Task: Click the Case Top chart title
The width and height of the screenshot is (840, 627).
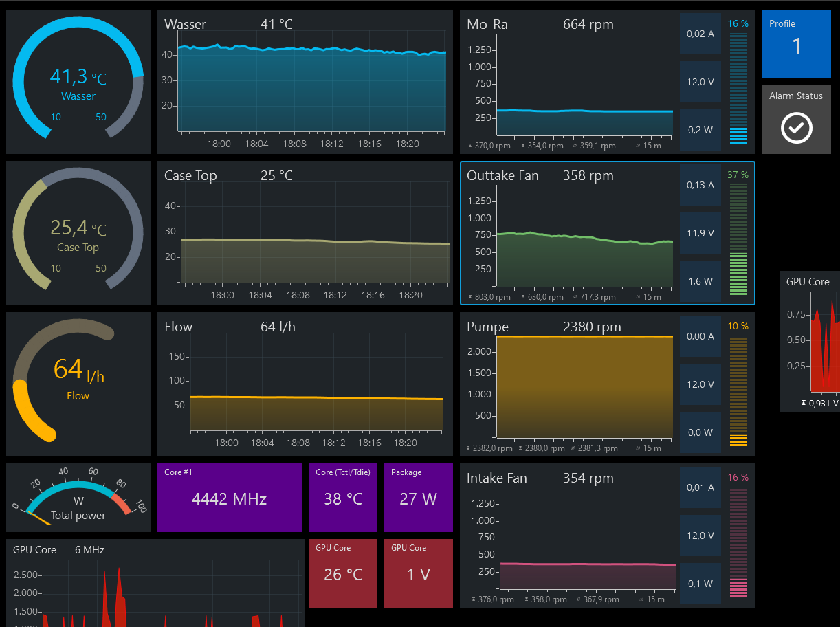Action: 190,175
